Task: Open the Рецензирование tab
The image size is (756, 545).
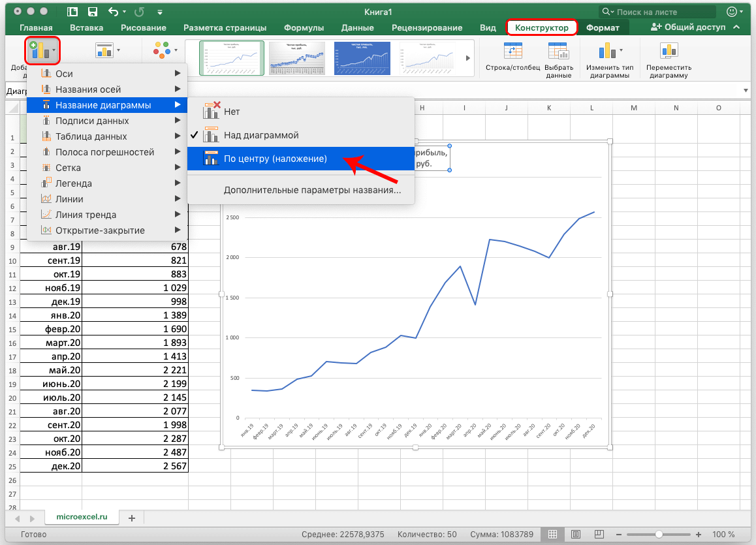Action: (427, 27)
